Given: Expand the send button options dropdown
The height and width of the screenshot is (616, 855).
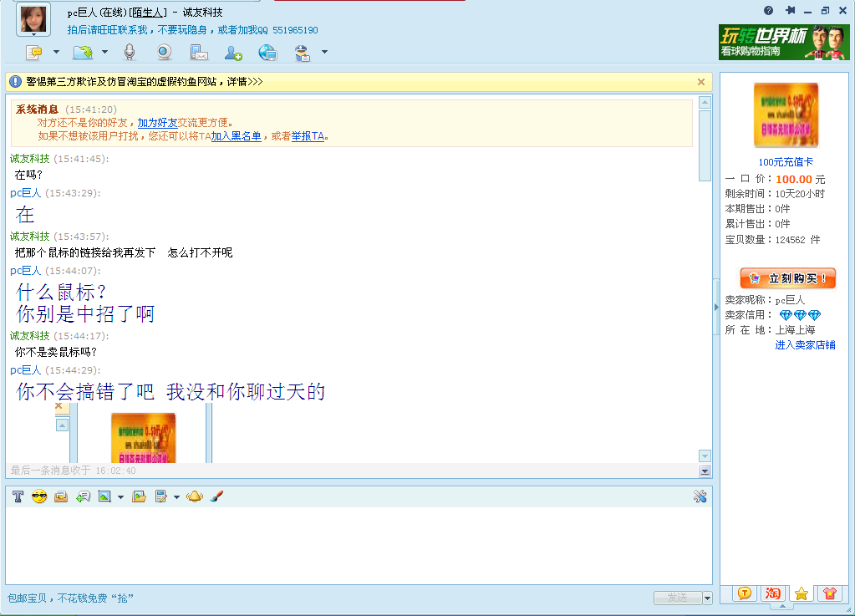Looking at the screenshot, I should pyautogui.click(x=708, y=598).
